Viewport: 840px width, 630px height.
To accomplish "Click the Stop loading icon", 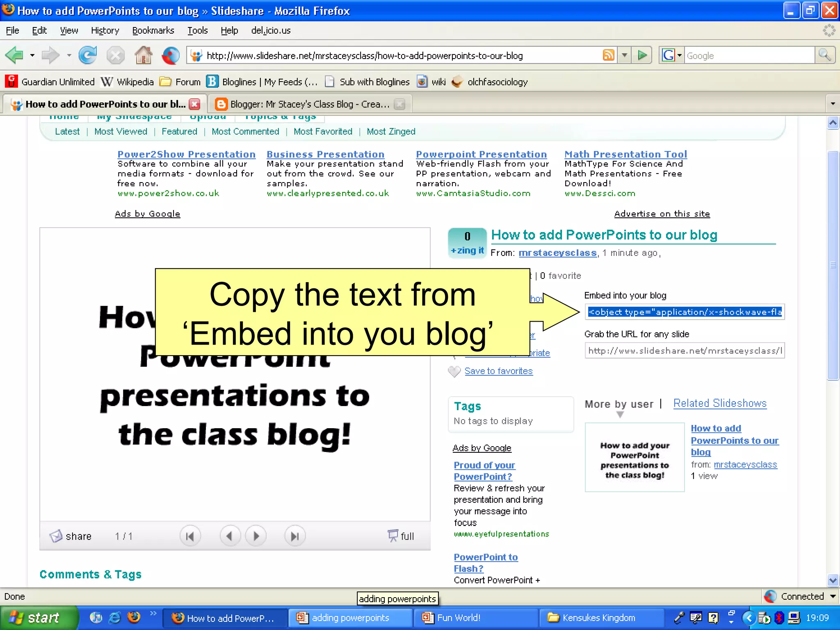I will tap(116, 55).
